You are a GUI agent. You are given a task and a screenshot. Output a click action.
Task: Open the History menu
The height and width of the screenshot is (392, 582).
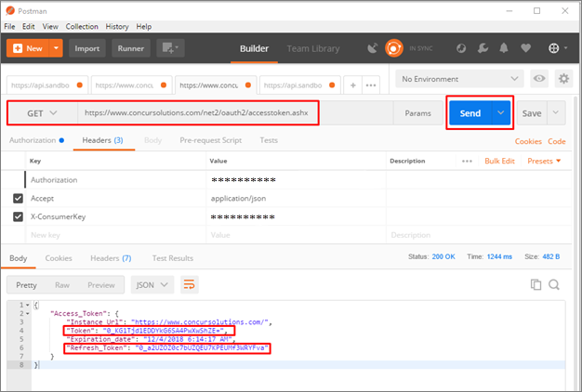click(117, 26)
